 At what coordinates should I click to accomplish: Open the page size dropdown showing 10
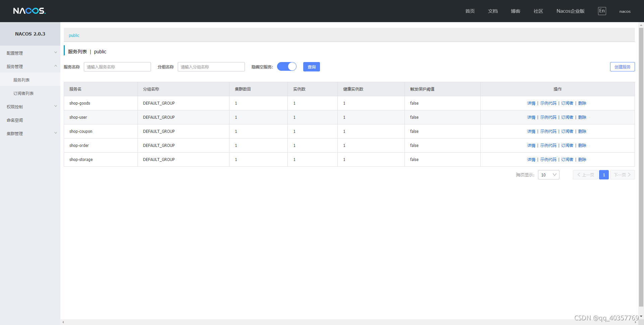point(549,175)
